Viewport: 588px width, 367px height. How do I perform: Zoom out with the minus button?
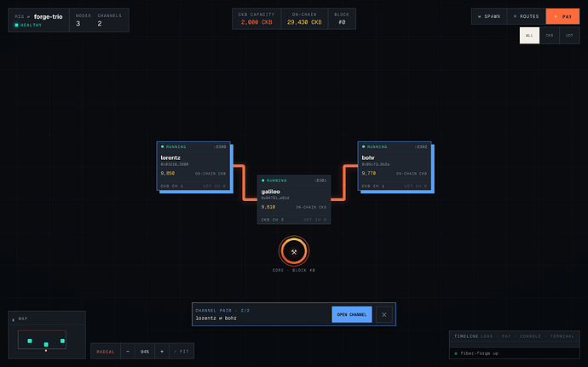pos(128,352)
